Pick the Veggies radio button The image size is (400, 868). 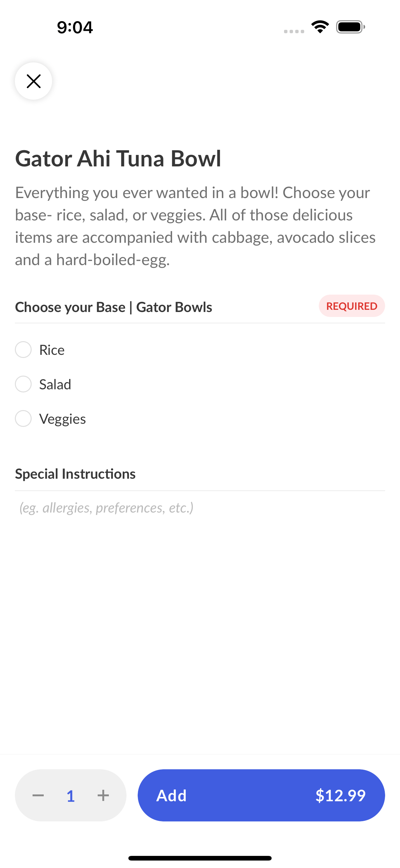[x=23, y=418]
